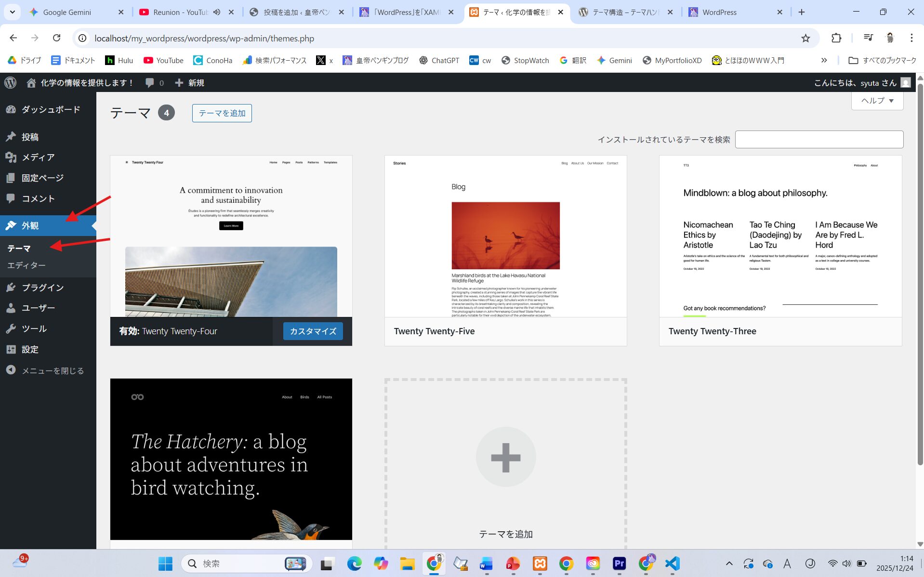Open the tab search chevron in Chrome
The width and height of the screenshot is (924, 577).
tap(12, 12)
